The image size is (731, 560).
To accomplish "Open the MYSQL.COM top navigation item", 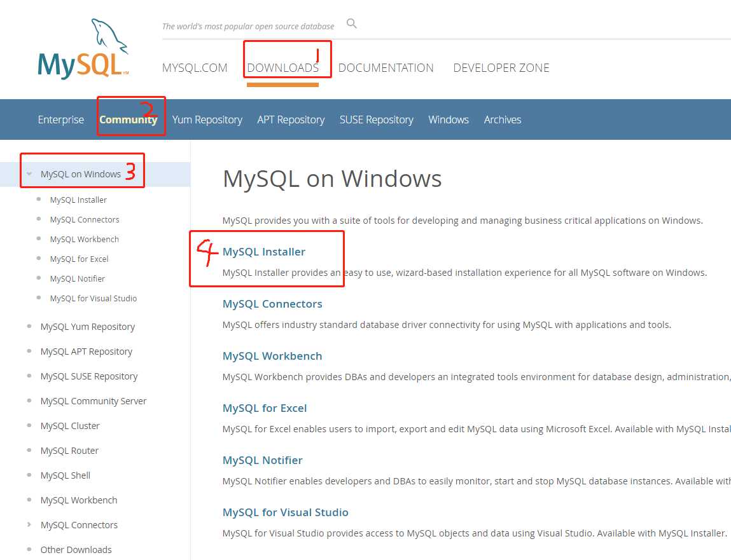I will tap(195, 68).
